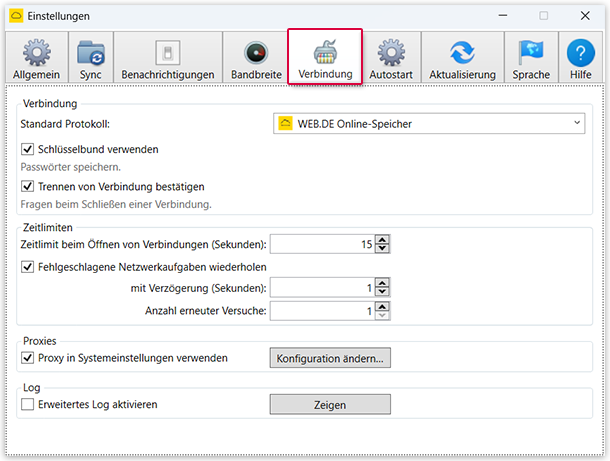The image size is (610, 461).
Task: Increase the mit Verzögerung value
Action: (382, 283)
